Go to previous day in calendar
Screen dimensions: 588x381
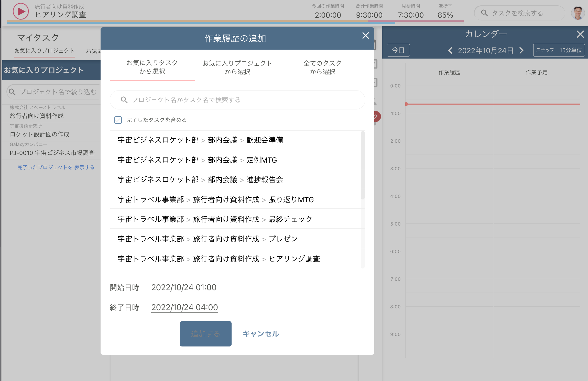coord(450,50)
